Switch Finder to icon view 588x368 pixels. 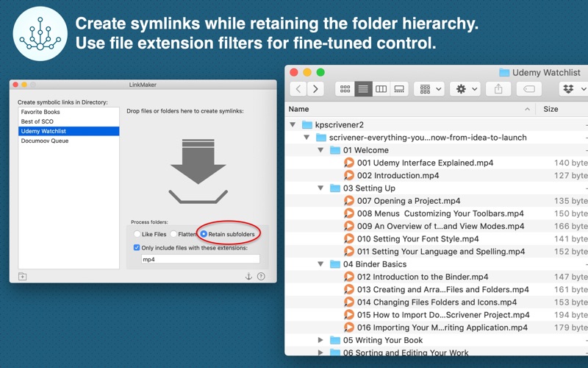[x=345, y=89]
